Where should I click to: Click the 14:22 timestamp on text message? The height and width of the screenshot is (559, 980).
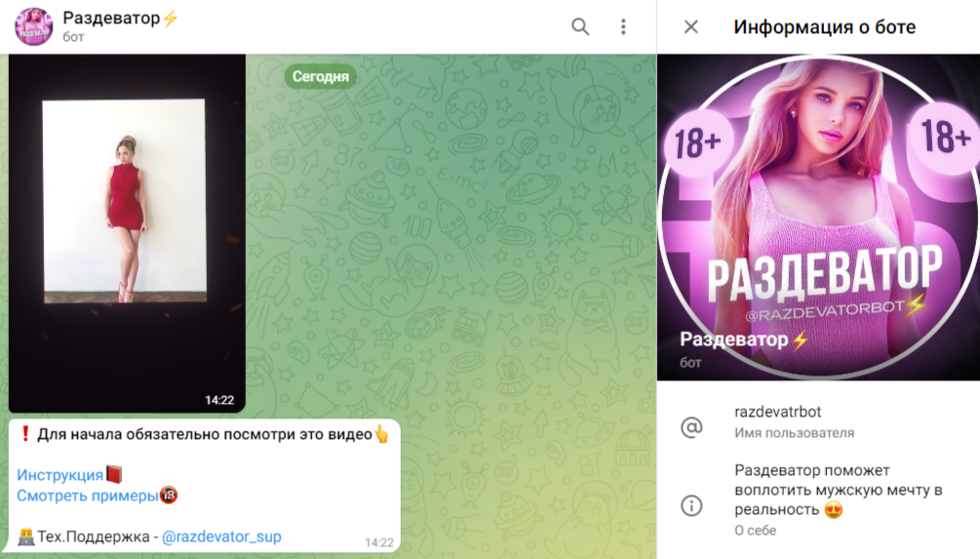click(x=379, y=542)
